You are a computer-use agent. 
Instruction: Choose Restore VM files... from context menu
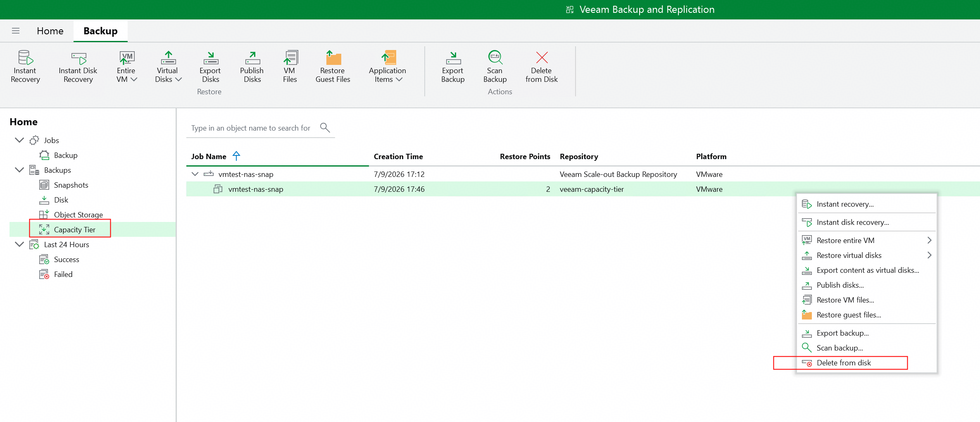[x=866, y=300]
